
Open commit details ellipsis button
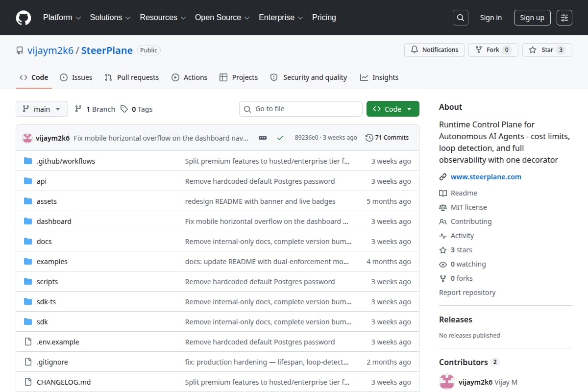[263, 138]
